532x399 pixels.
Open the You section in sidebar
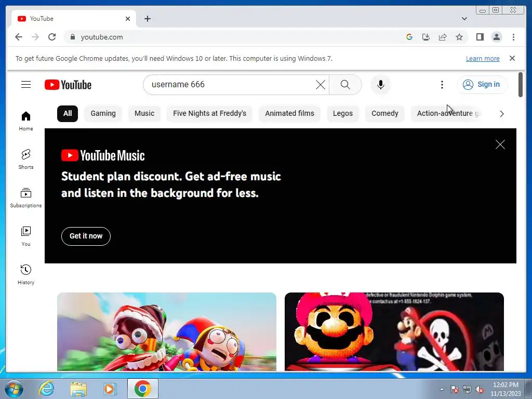(x=26, y=236)
